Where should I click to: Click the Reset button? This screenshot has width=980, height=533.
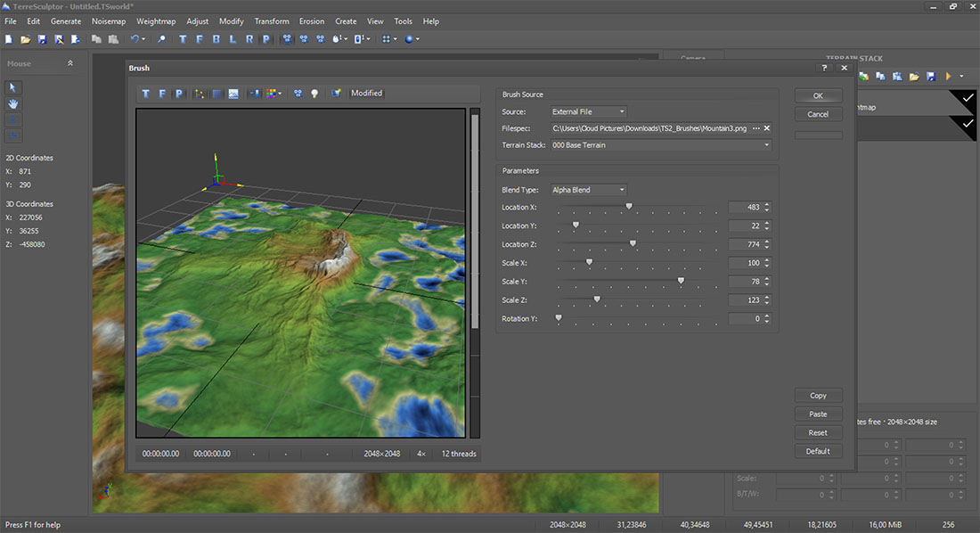[818, 432]
